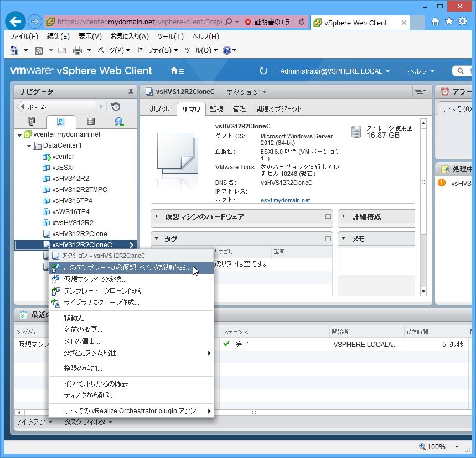This screenshot has width=476, height=458.
Task: Open the vSphere Help dropdown
Action: pos(421,71)
